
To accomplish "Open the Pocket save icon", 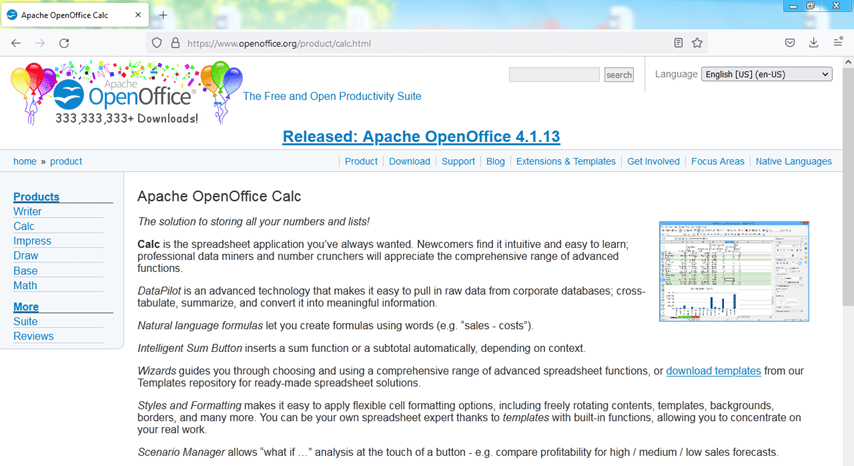I will tap(789, 43).
